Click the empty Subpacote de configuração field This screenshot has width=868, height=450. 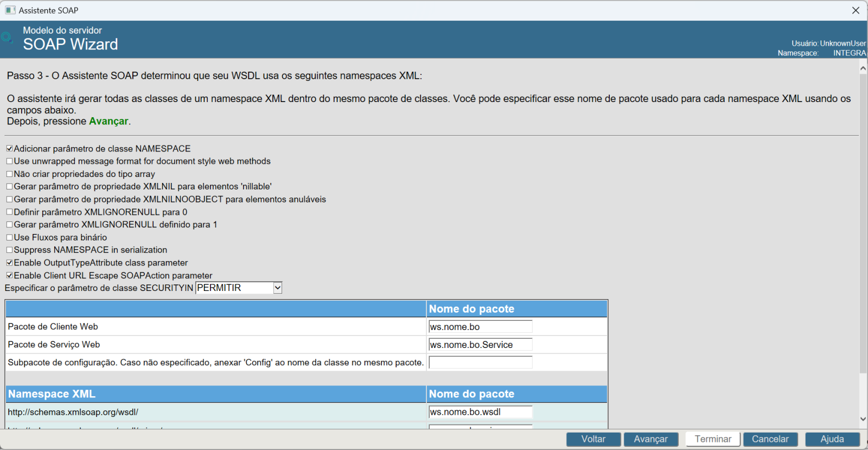click(480, 363)
